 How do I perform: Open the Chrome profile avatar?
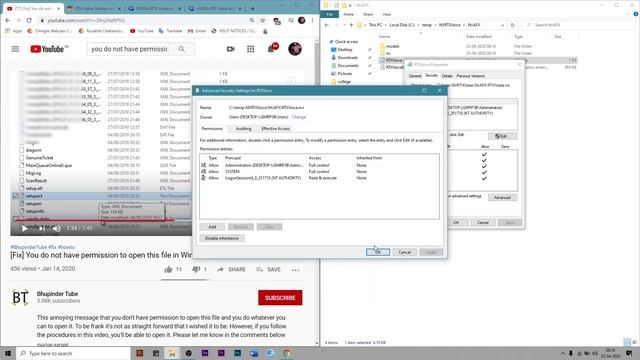coord(302,20)
